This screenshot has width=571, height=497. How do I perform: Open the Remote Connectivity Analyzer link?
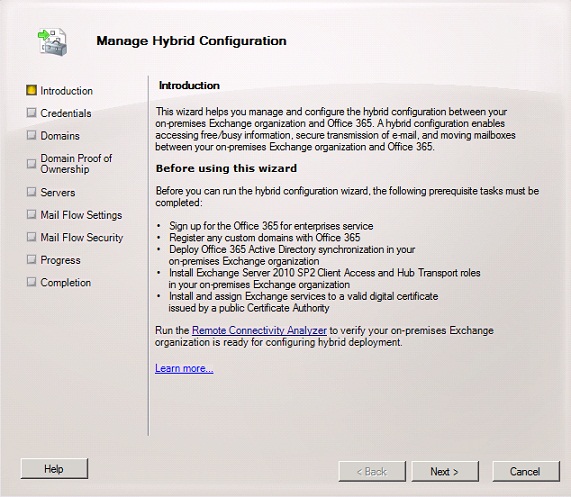259,330
